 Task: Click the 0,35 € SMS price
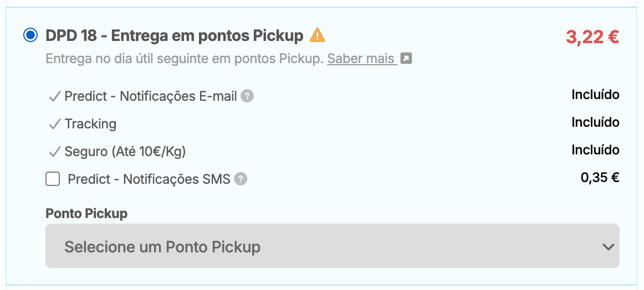pos(600,178)
